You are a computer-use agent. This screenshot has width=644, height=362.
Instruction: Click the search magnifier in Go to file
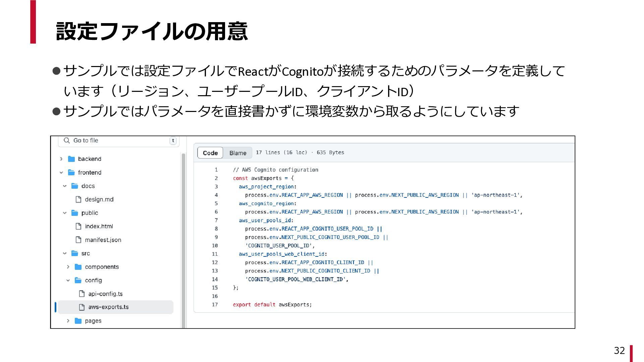[x=67, y=140]
